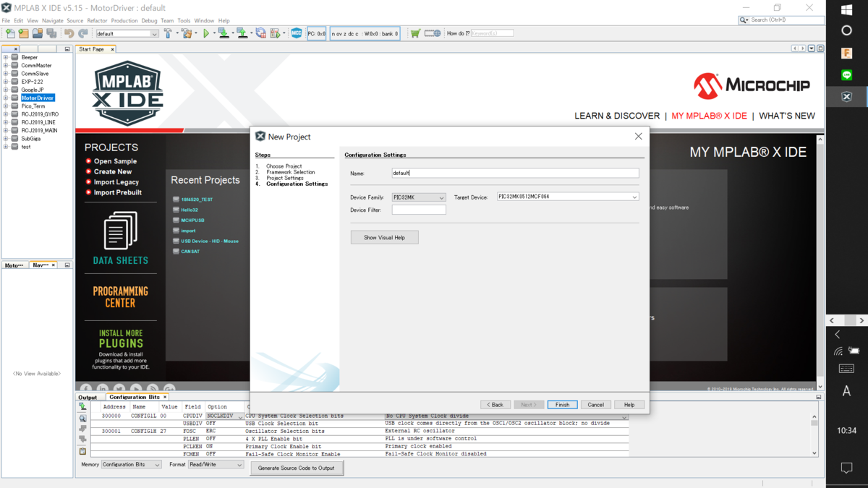This screenshot has height=488, width=868.
Task: Click Open Sample on Start Page
Action: (x=115, y=161)
